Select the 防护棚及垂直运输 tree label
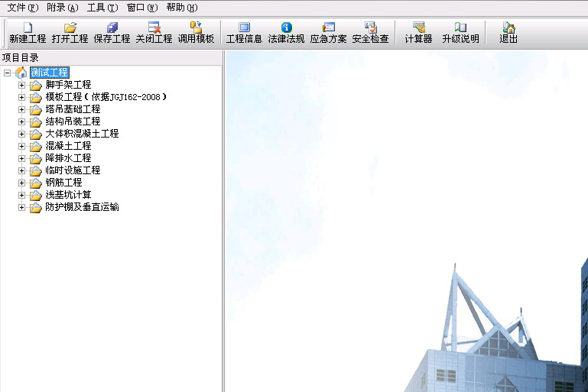 click(82, 207)
